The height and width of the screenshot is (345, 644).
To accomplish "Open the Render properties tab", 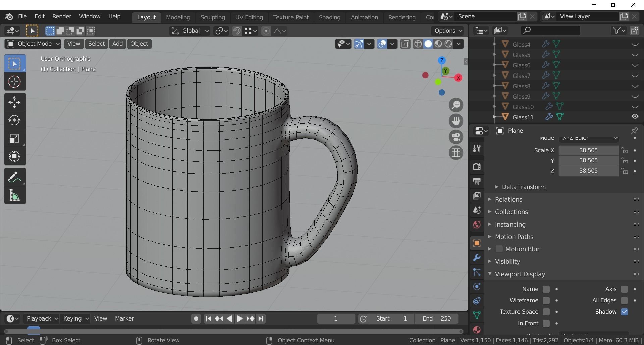I will point(477,166).
